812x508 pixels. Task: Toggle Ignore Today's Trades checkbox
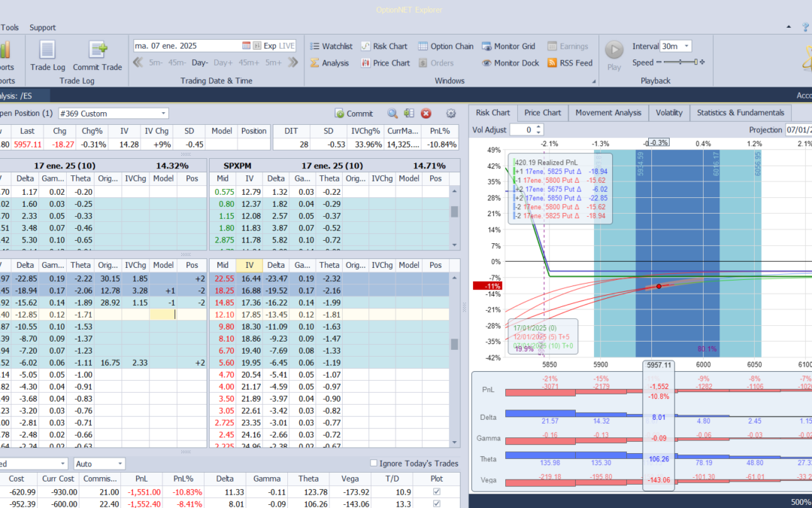click(x=374, y=464)
